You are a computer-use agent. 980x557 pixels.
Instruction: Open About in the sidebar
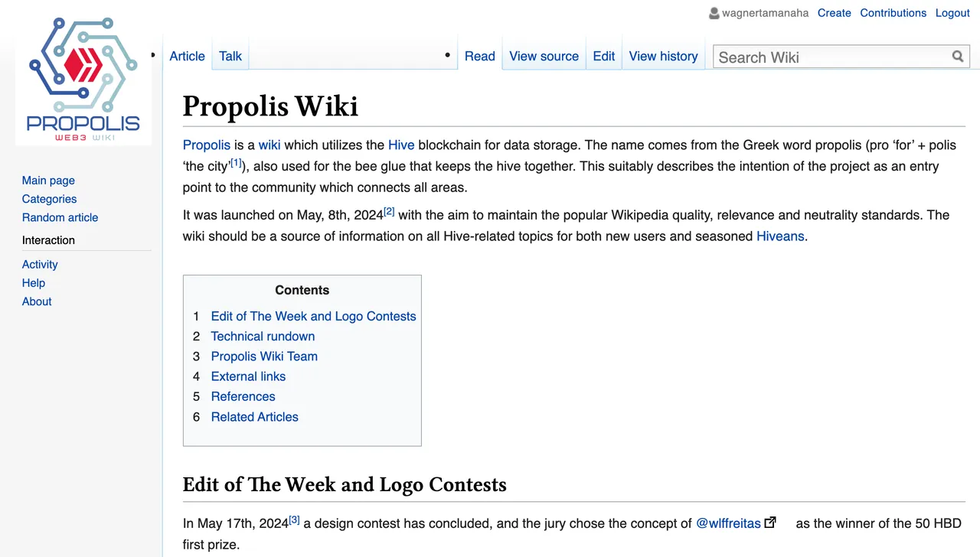(37, 301)
